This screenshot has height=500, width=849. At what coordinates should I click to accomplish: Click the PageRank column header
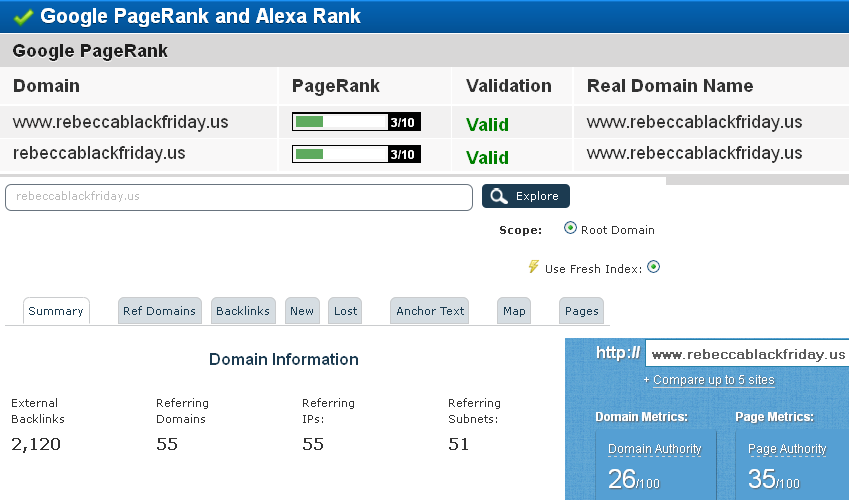(x=336, y=86)
